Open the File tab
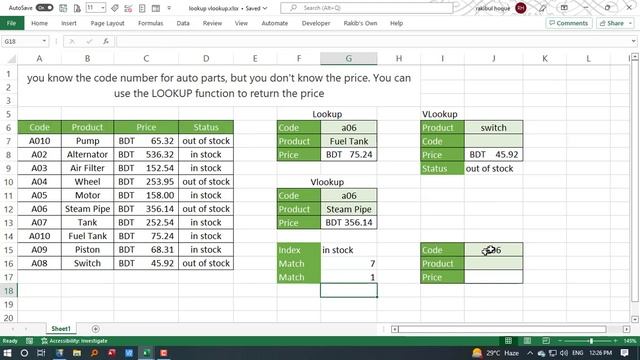This screenshot has width=640, height=360. point(12,23)
